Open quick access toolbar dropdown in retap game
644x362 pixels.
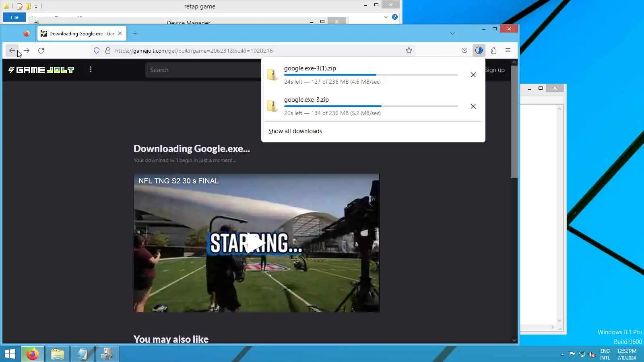coord(36,6)
